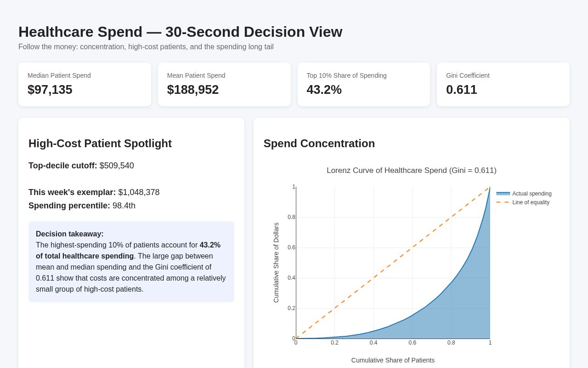Select the 0.611 Gini value in the KPI card
The width and height of the screenshot is (588, 368).
coord(462,90)
